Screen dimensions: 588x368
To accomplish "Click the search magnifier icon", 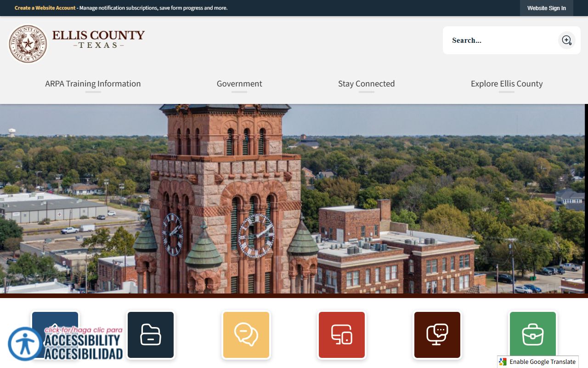I will tap(566, 40).
